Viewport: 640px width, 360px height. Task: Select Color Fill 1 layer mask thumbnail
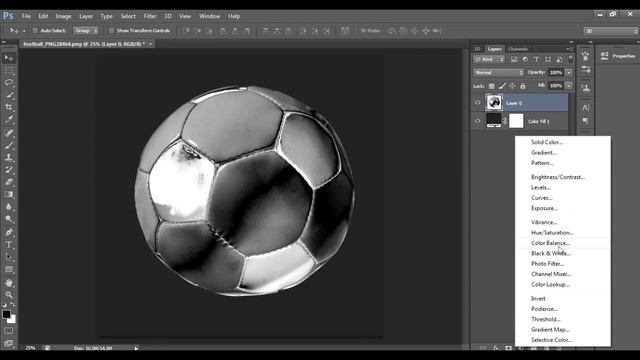point(516,121)
